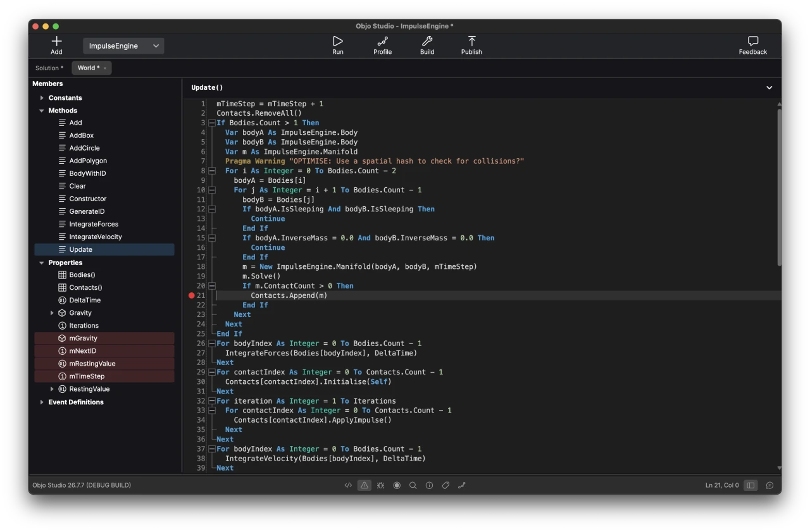Select the GenerateID method
This screenshot has width=810, height=532.
(x=104, y=211)
